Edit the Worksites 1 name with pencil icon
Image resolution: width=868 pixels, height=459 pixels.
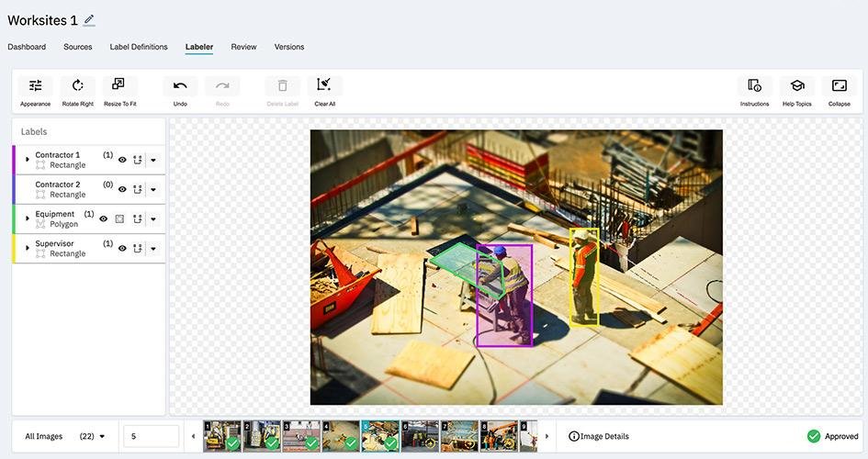89,20
